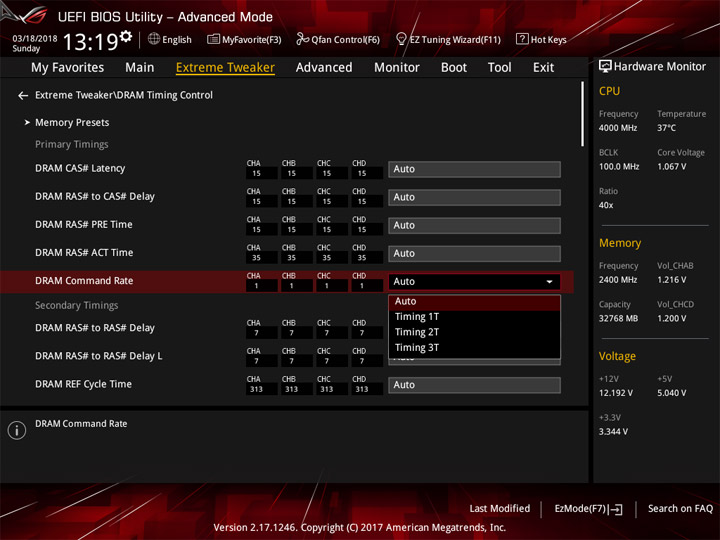
Task: Click +3.3V reading 3.344 V
Action: point(613,432)
